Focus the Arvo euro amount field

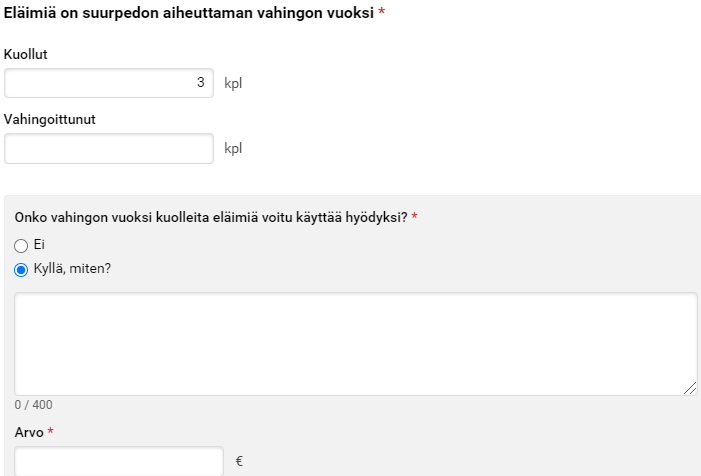119,461
